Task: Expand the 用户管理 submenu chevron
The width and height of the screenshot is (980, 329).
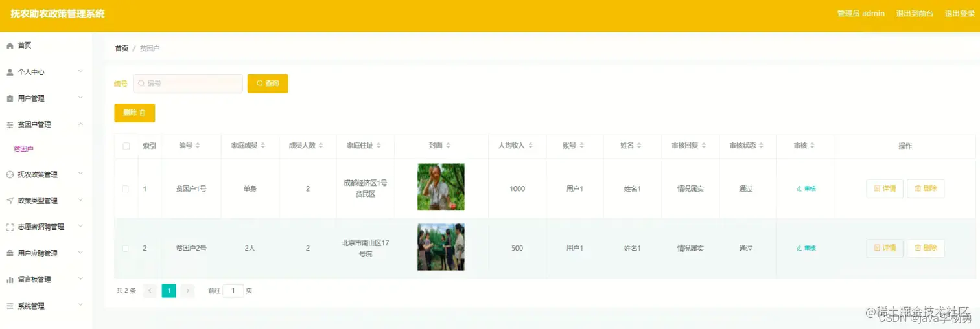Action: pyautogui.click(x=80, y=98)
